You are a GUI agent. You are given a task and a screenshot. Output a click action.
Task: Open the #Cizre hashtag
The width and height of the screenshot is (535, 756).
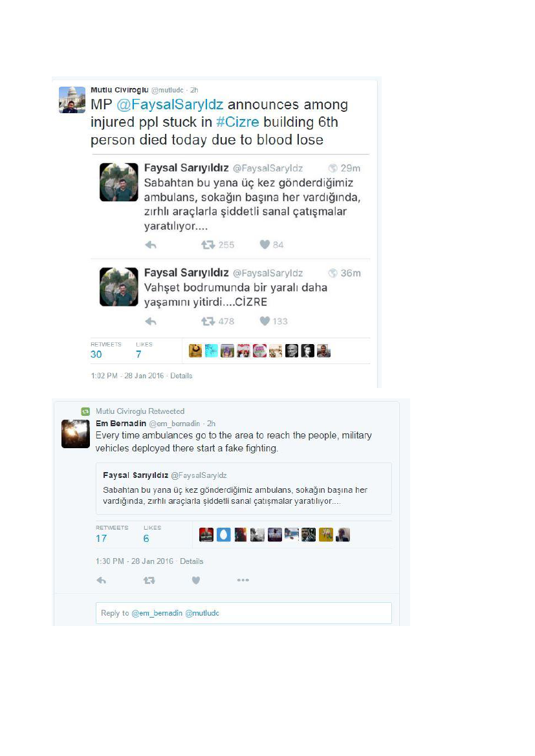237,122
